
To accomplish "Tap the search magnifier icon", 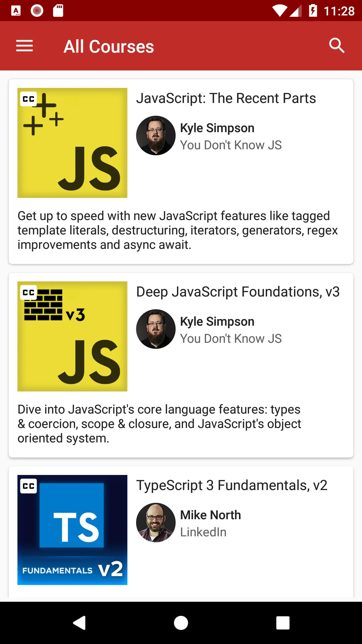I will point(337,46).
